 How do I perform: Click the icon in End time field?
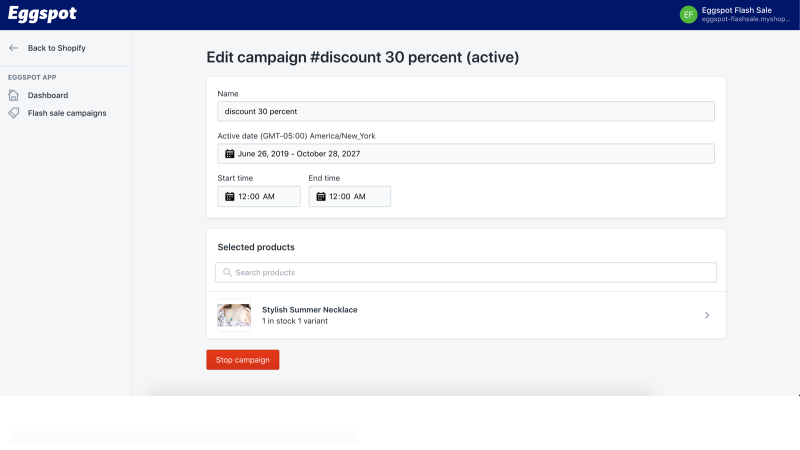point(321,196)
